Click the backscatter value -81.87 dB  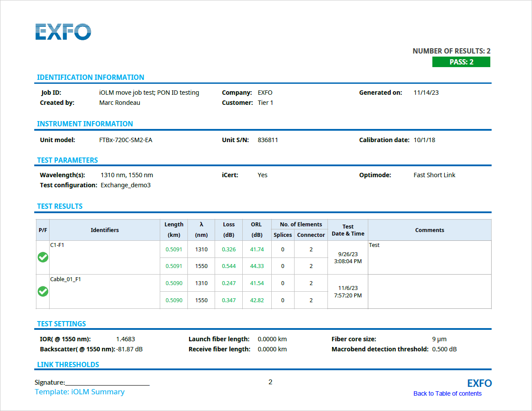[129, 349]
